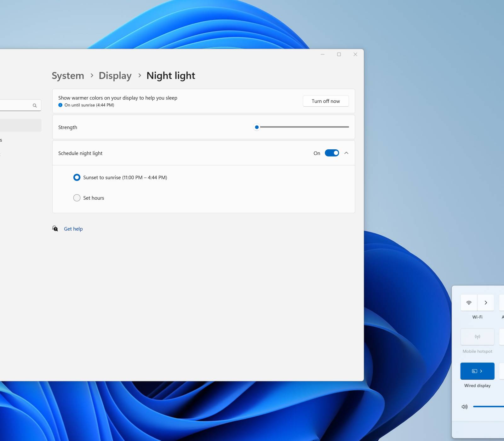Screen dimensions: 504x441
Task: Toggle the Wi-Fi icon in quick settings
Action: click(x=469, y=303)
